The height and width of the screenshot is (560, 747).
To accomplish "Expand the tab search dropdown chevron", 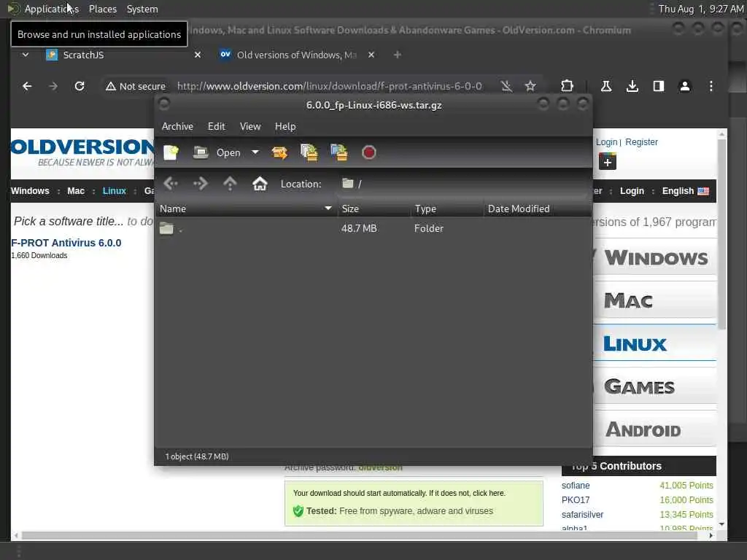I will click(x=26, y=55).
